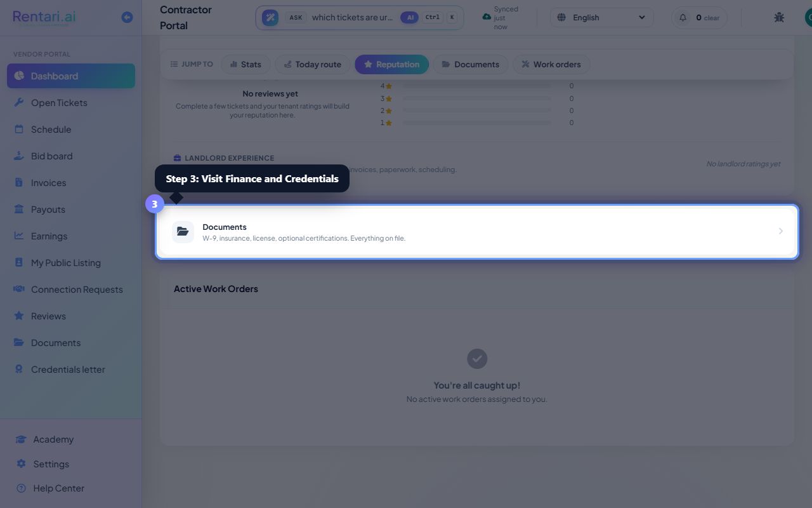
Task: Click the Settings gear icon
Action: point(21,464)
